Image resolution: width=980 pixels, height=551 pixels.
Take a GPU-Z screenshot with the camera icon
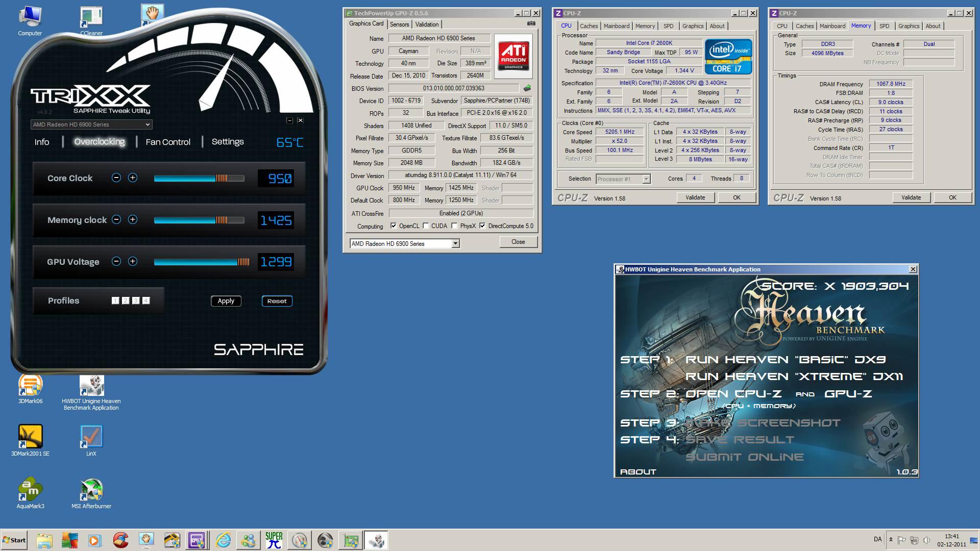click(531, 23)
